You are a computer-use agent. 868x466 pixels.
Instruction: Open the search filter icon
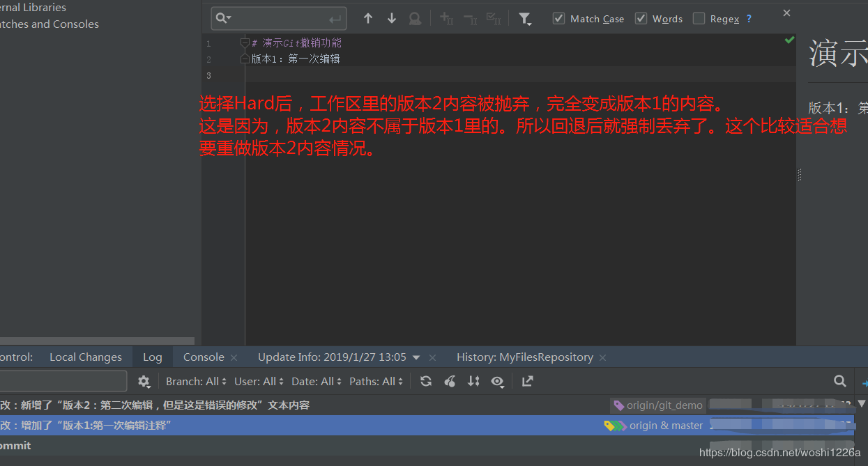coord(525,19)
